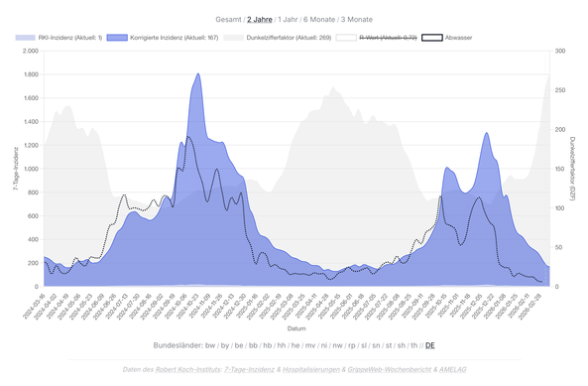
Task: Switch to the nw state chart
Action: tap(337, 345)
